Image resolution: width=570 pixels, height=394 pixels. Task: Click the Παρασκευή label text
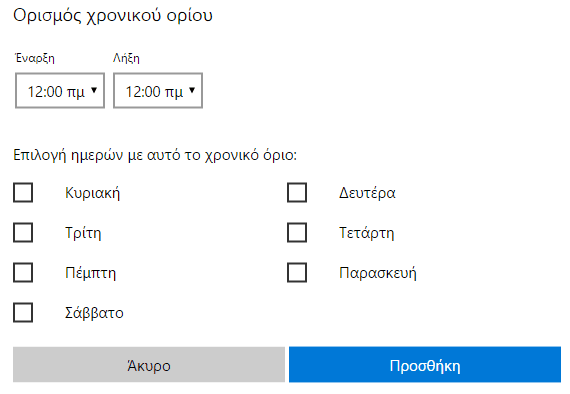[378, 273]
